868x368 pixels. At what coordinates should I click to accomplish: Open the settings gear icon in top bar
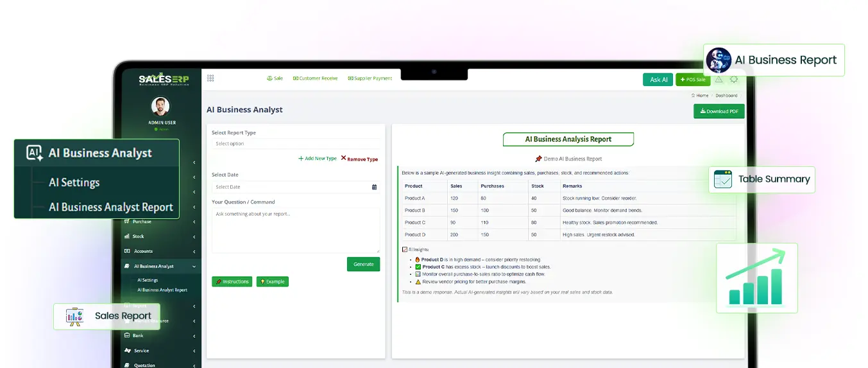tap(734, 79)
